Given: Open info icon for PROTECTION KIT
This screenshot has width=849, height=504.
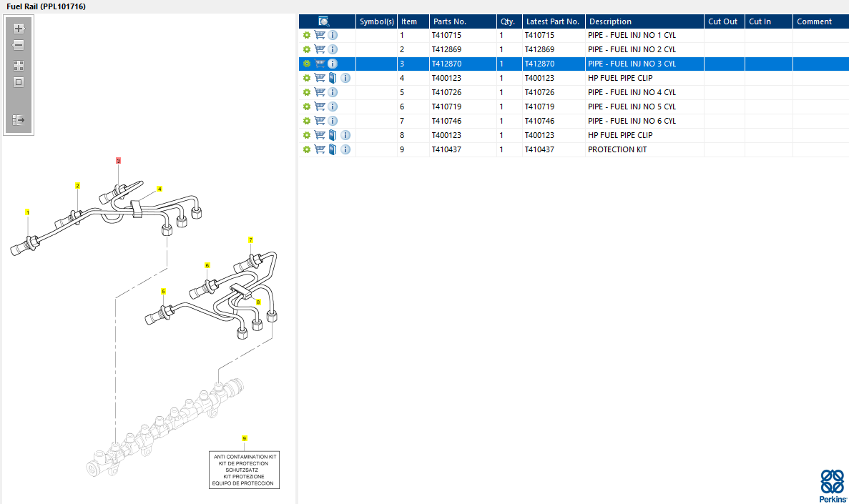Looking at the screenshot, I should (345, 149).
